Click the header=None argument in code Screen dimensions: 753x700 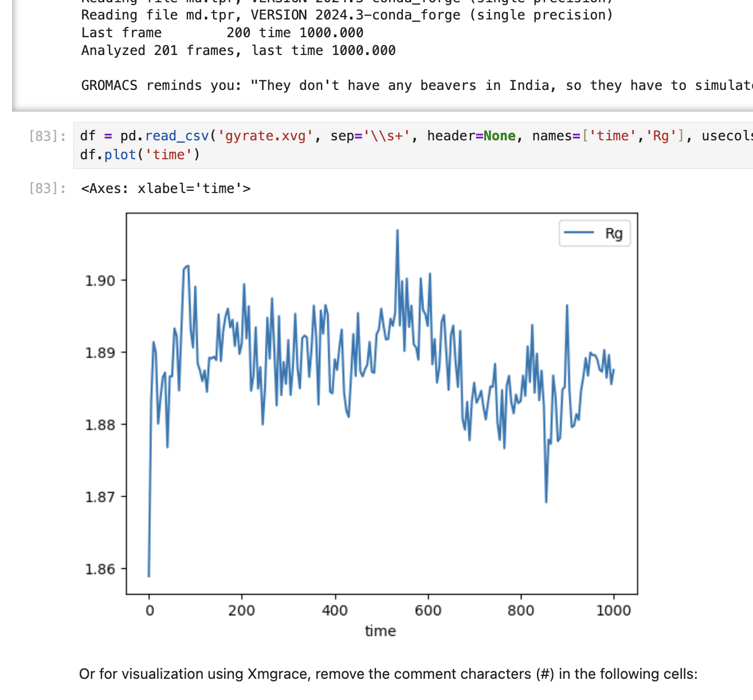(x=471, y=136)
